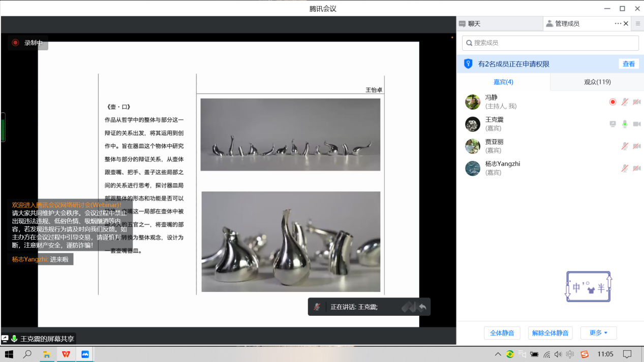Unmute 冯静's microphone

(x=625, y=102)
